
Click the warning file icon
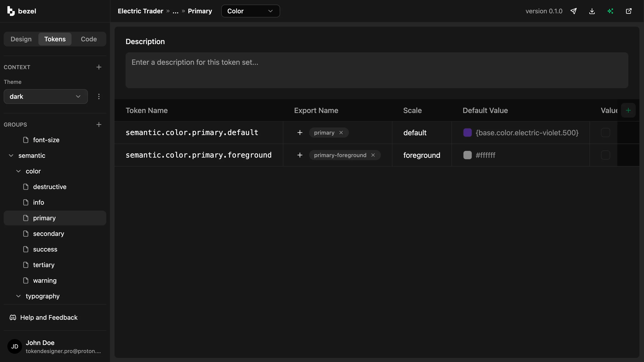click(26, 280)
